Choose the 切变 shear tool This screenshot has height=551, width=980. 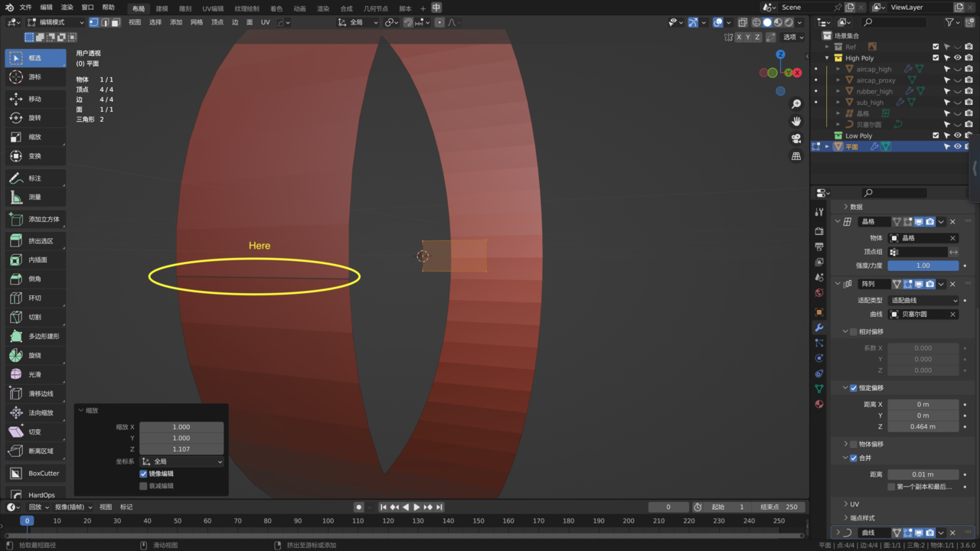coord(35,432)
